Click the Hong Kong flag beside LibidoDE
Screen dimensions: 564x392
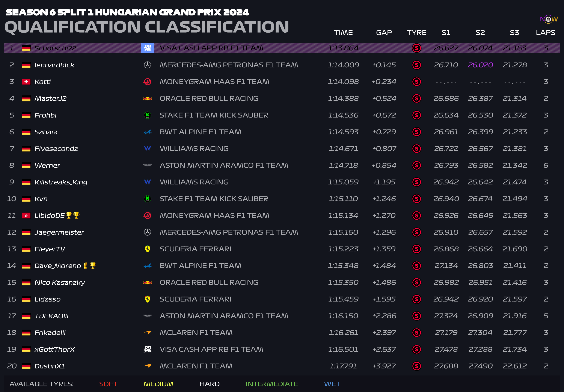(x=26, y=215)
